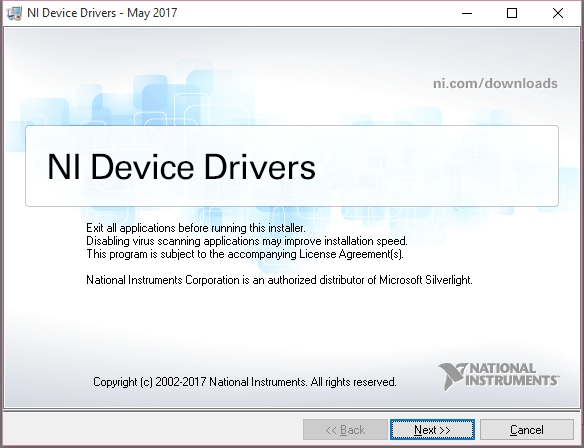
Task: Click the License Agreement(s) sentence
Action: click(x=245, y=254)
